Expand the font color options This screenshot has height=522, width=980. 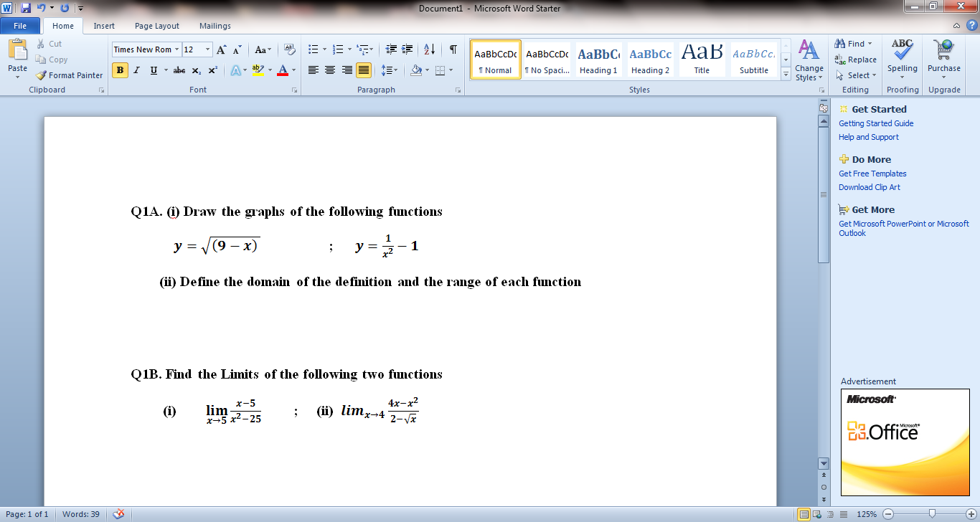pos(295,70)
